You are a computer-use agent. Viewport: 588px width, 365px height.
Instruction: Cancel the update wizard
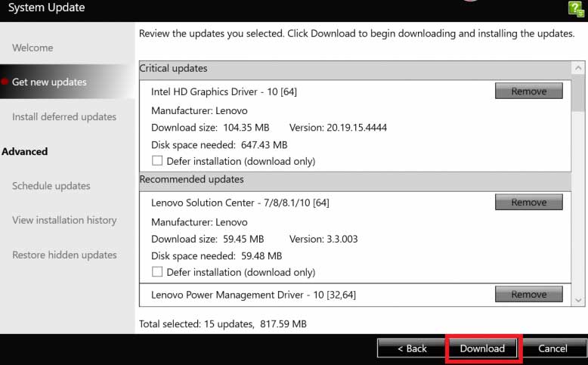pos(552,348)
